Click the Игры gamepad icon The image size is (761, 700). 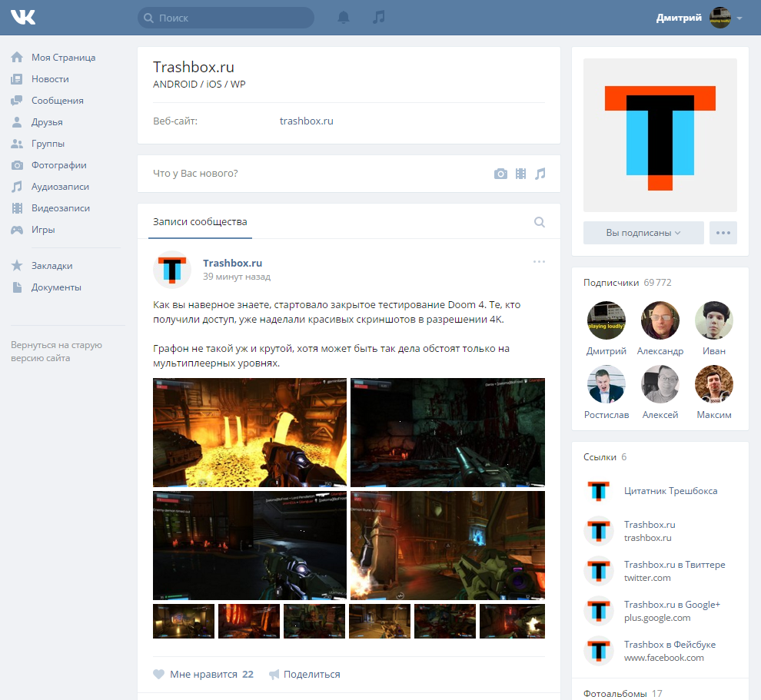tap(17, 230)
